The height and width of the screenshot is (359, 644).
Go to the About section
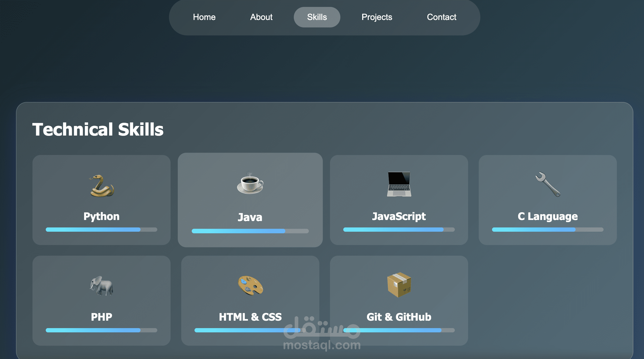pyautogui.click(x=261, y=17)
